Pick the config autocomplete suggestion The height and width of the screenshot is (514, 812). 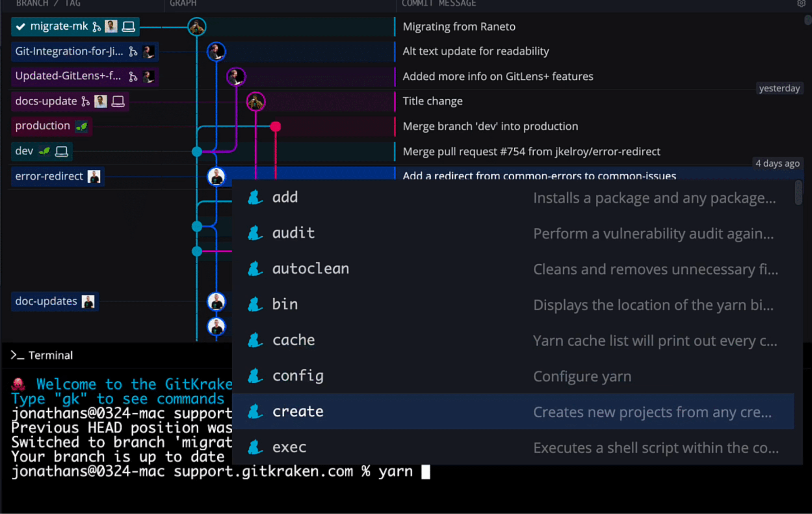(513, 376)
